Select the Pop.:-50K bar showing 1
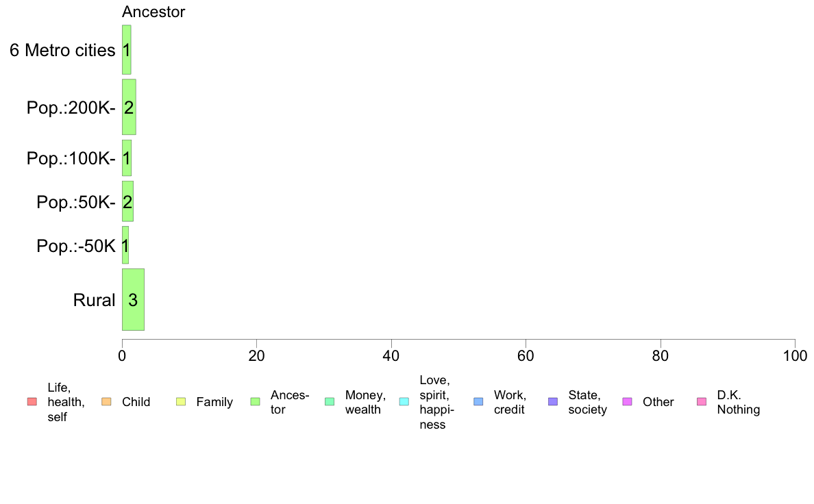This screenshot has height=504, width=814. 125,245
